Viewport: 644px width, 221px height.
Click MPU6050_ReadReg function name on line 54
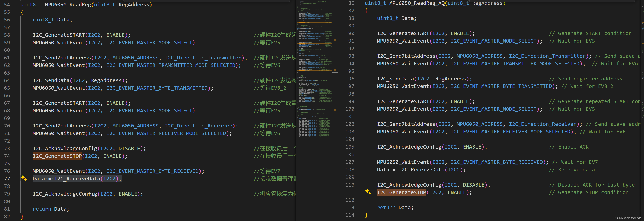click(68, 4)
